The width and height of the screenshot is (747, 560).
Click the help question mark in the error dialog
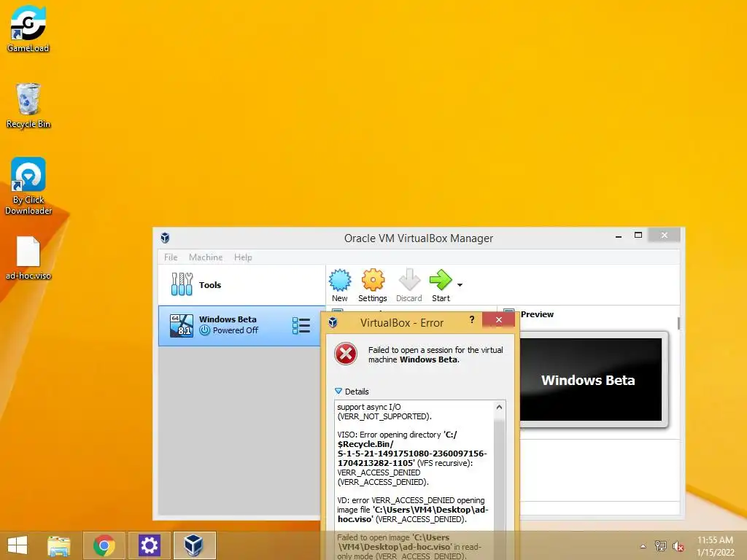(472, 319)
